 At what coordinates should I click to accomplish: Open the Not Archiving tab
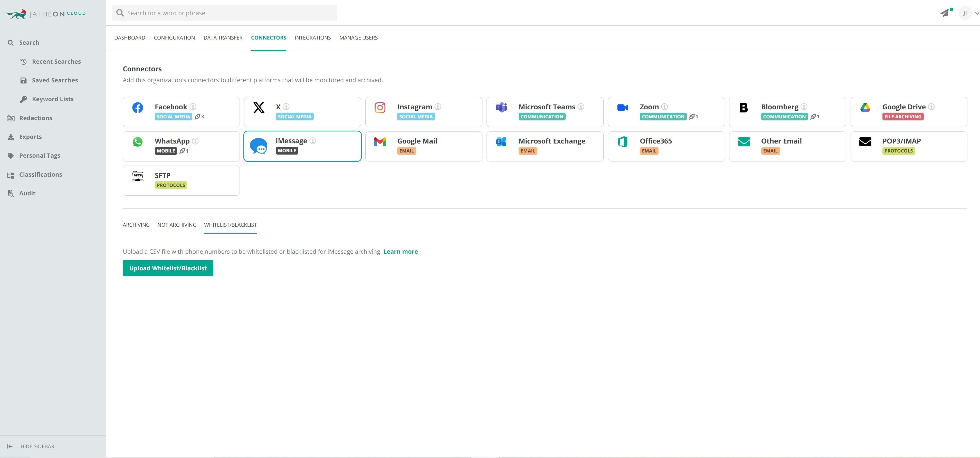(x=177, y=225)
